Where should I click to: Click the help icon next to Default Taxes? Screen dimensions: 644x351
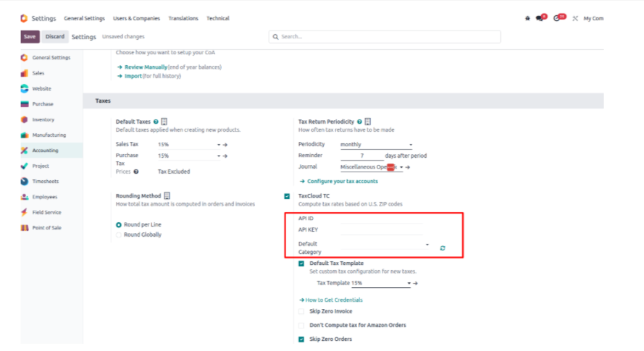pos(156,122)
